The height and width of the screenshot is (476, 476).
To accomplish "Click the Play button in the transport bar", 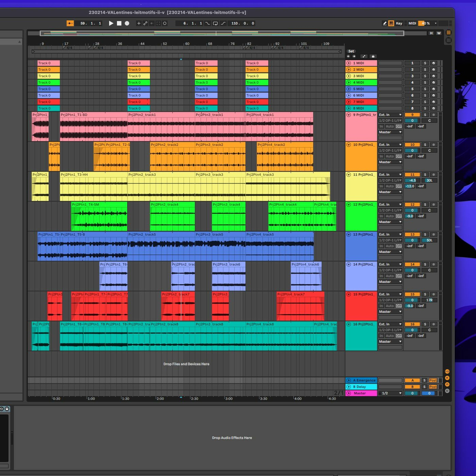I will coord(111,23).
